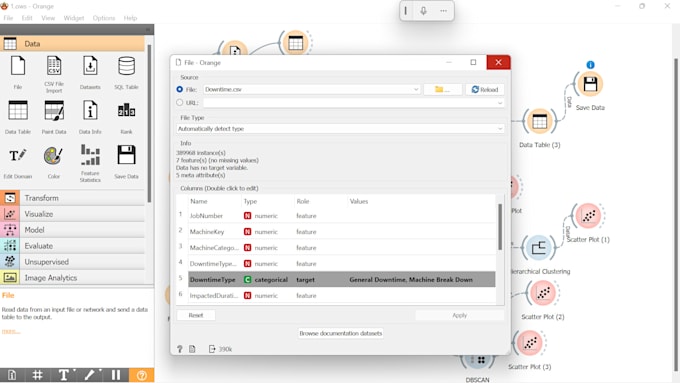
Task: Click the text annotation tool in bottom toolbar
Action: tap(64, 375)
